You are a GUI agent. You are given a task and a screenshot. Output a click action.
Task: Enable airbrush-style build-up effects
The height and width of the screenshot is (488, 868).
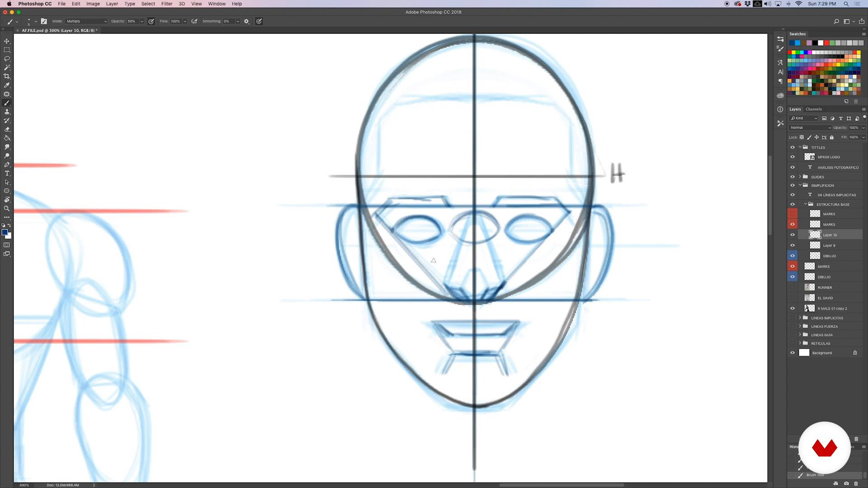[194, 21]
